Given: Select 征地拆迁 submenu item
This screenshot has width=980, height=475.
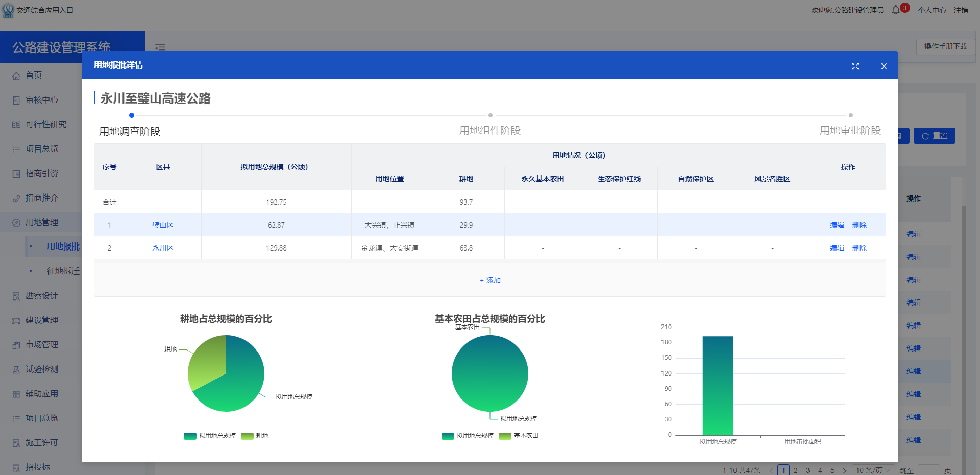Looking at the screenshot, I should pos(63,271).
